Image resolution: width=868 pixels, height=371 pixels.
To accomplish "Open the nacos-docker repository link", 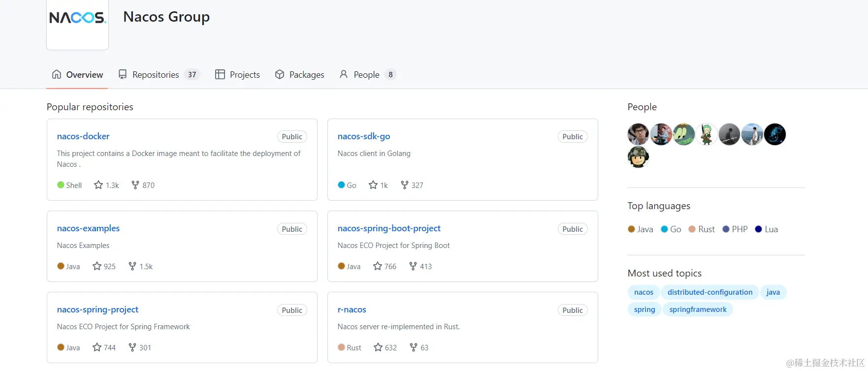I will click(83, 136).
